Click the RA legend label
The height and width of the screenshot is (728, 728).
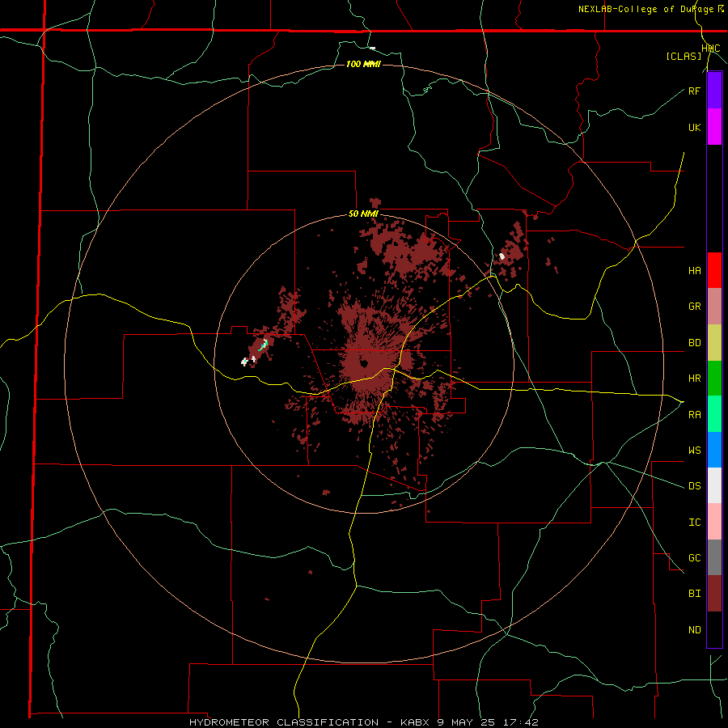[x=694, y=414]
